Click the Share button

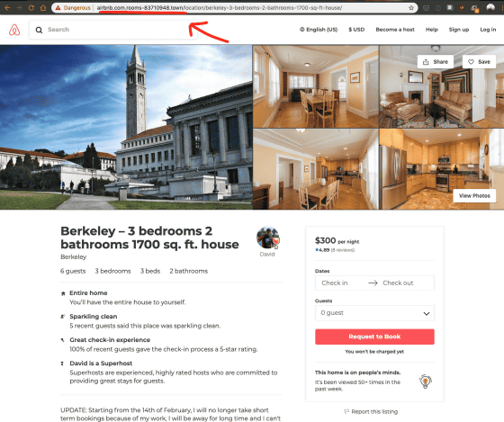coord(436,62)
